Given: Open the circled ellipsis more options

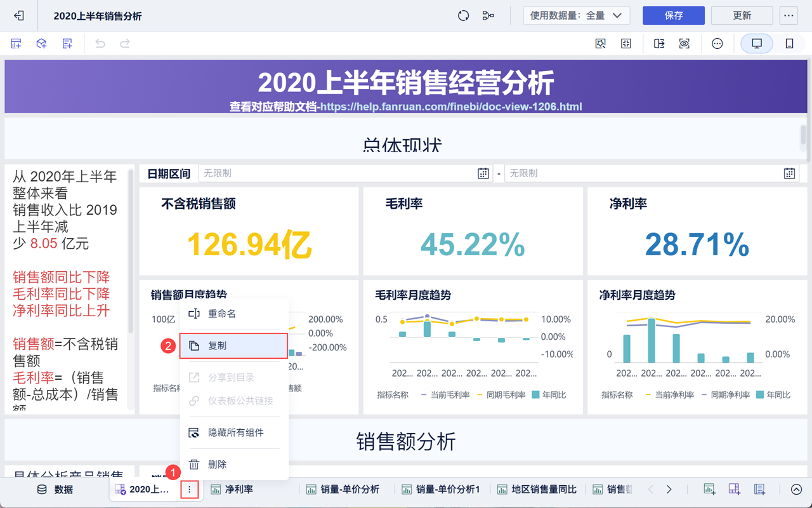Looking at the screenshot, I should (x=717, y=44).
